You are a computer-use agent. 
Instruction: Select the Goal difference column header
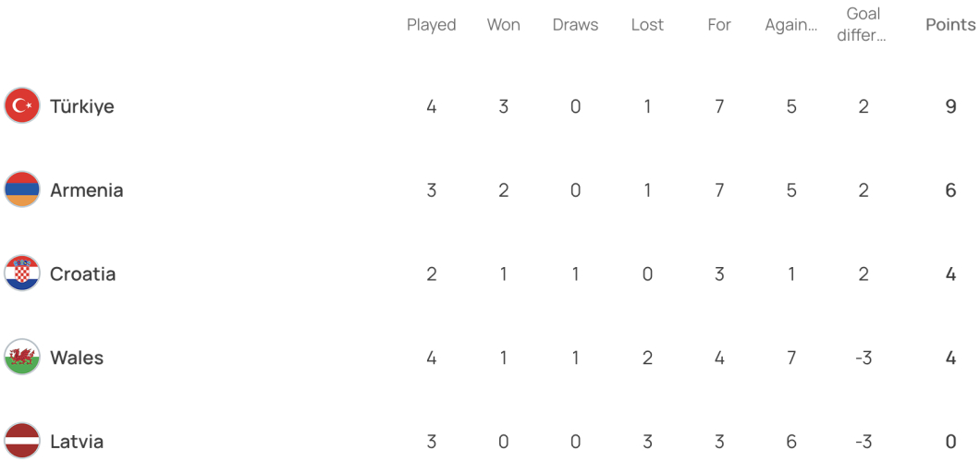click(x=864, y=25)
